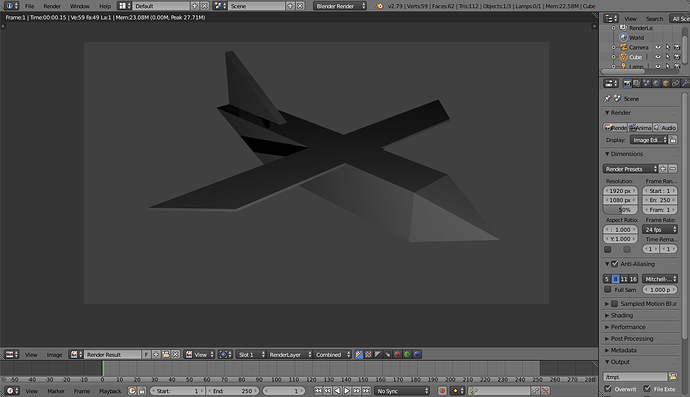Image resolution: width=690 pixels, height=397 pixels.
Task: Open the Slot 1 render slot dropdown
Action: pos(251,354)
